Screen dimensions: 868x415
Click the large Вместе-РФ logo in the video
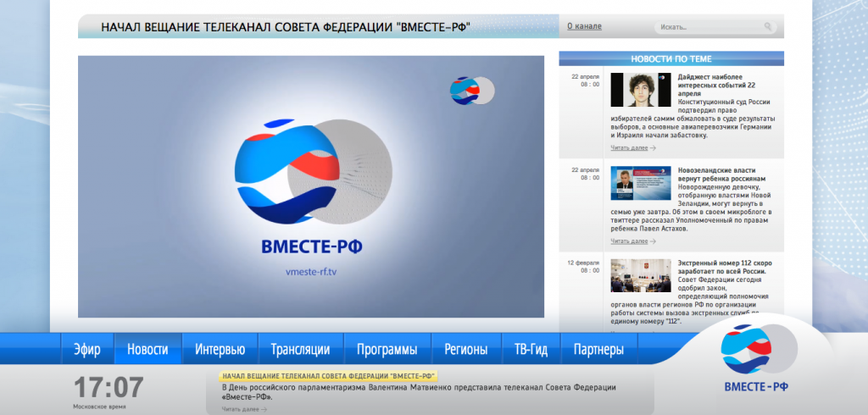pos(313,172)
